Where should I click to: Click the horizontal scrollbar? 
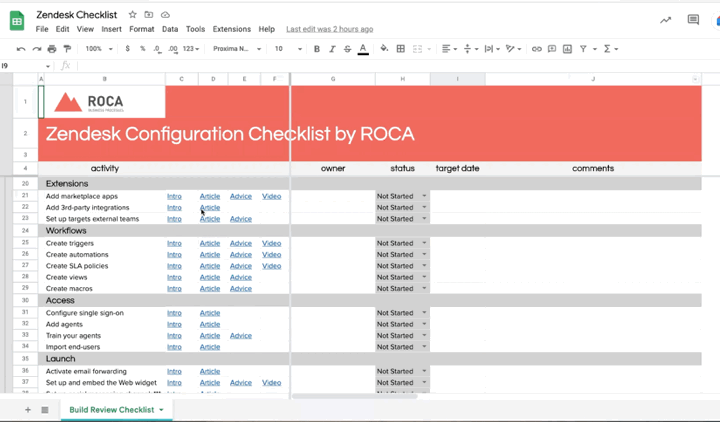pyautogui.click(x=354, y=396)
